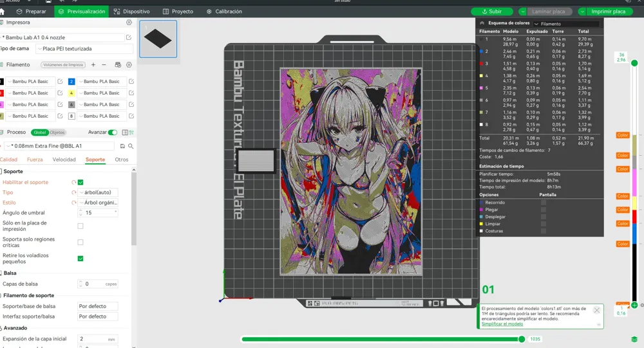Open Soporte/base de balsa filament dropdown
Viewport: 644px width, 348px height.
[x=98, y=307]
